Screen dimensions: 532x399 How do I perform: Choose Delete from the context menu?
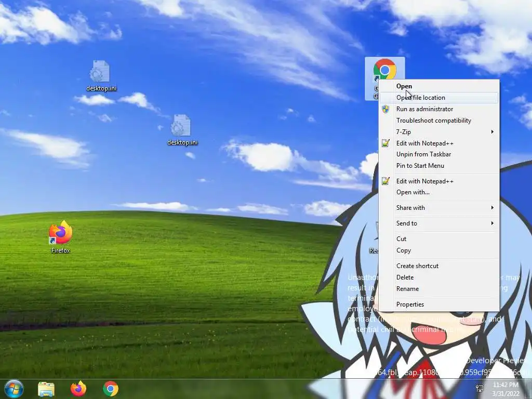click(x=438, y=277)
